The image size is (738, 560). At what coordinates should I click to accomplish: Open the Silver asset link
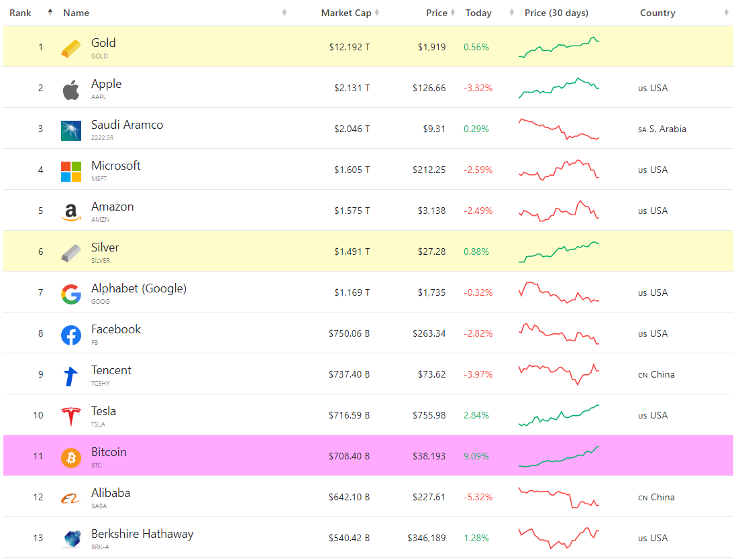pos(105,247)
